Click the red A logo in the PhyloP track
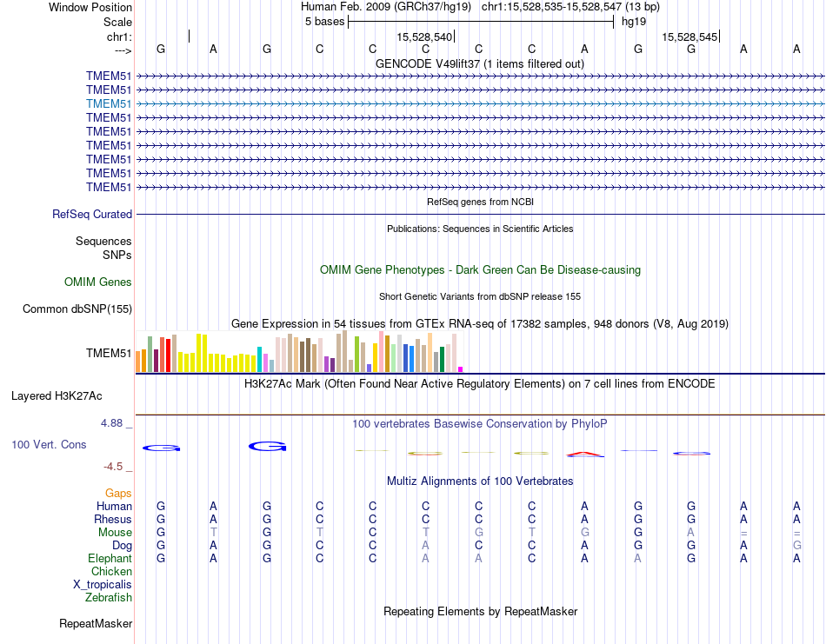 (x=585, y=454)
